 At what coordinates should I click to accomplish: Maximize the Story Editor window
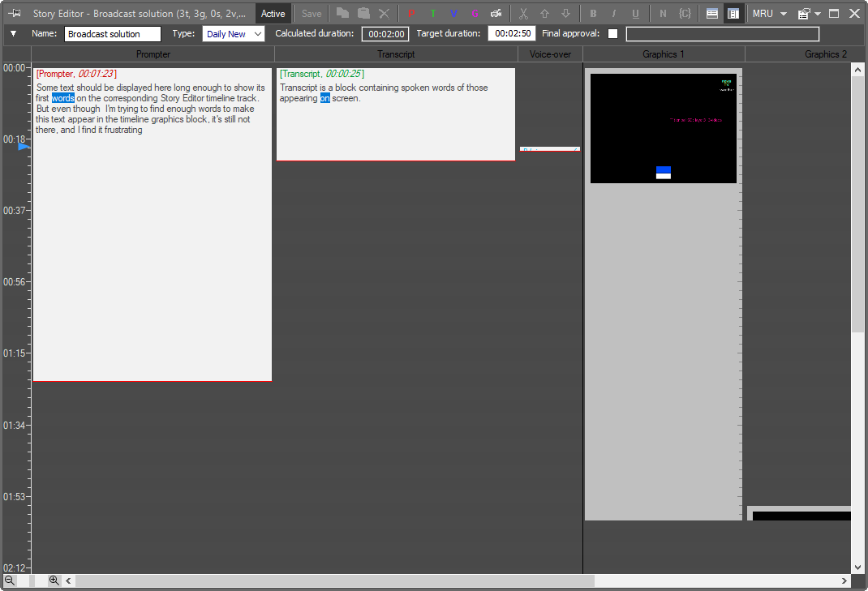point(834,13)
